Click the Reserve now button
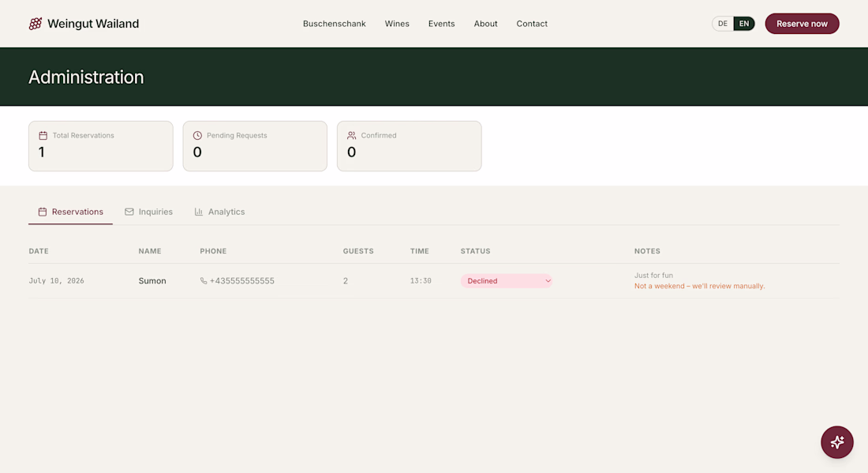This screenshot has height=473, width=868. coord(803,23)
